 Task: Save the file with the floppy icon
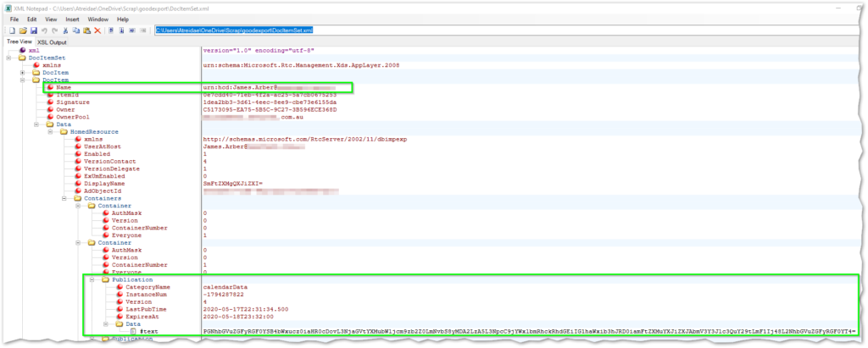pyautogui.click(x=33, y=30)
